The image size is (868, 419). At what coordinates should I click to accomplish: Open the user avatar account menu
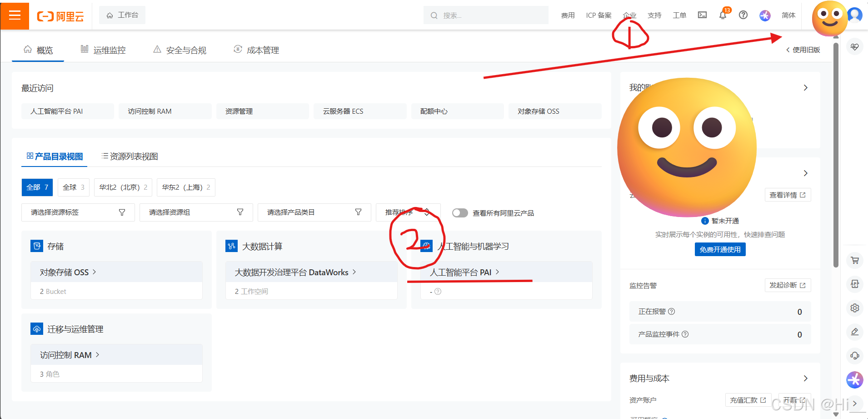point(855,15)
